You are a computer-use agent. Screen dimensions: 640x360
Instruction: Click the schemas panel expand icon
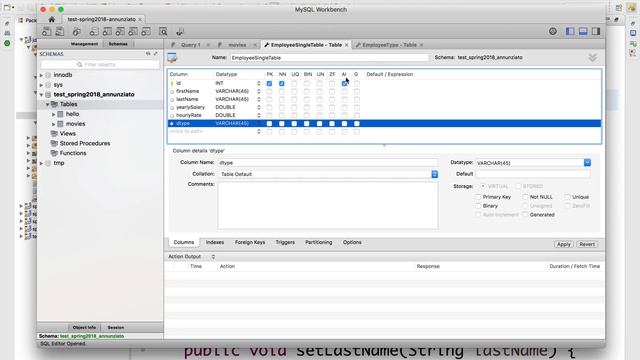click(156, 54)
